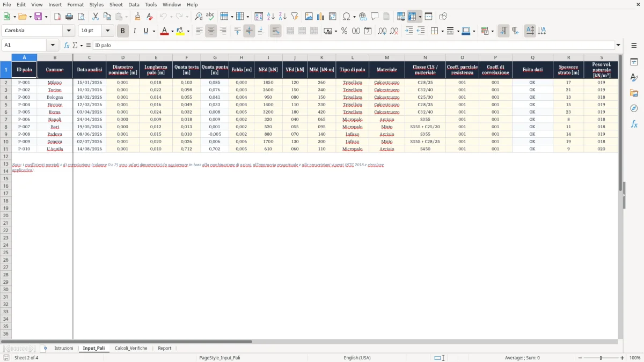Click the Sort Descending icon
The width and height of the screenshot is (644, 362).
(283, 17)
